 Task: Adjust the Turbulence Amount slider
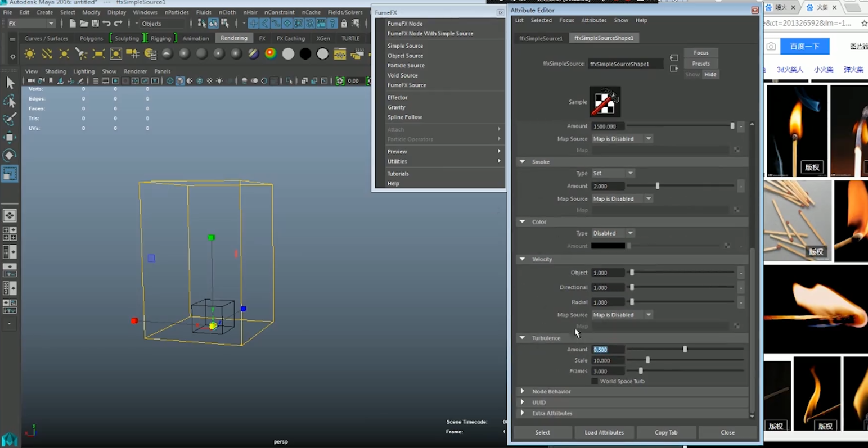[685, 349]
